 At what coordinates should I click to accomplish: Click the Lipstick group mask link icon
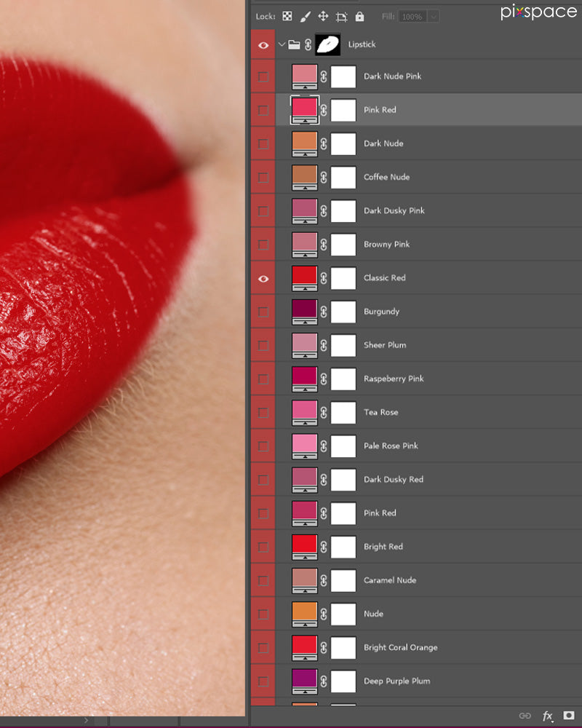click(x=307, y=44)
